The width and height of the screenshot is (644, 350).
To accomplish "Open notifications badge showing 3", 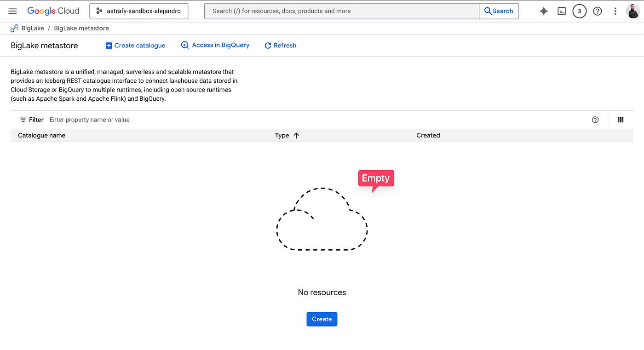I will pos(579,11).
